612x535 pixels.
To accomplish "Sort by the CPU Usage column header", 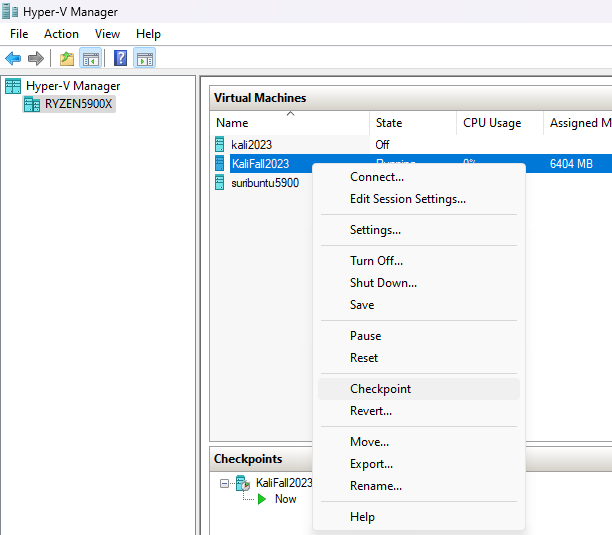I will coord(500,123).
